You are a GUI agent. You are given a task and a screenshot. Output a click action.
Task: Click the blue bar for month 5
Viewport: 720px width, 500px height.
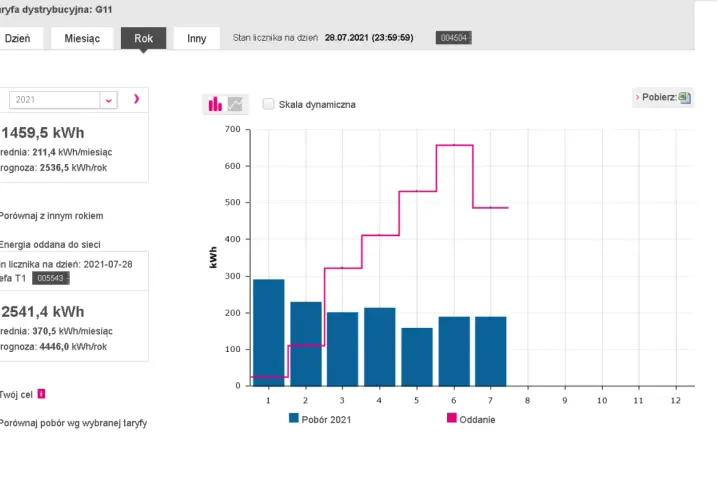(x=417, y=357)
